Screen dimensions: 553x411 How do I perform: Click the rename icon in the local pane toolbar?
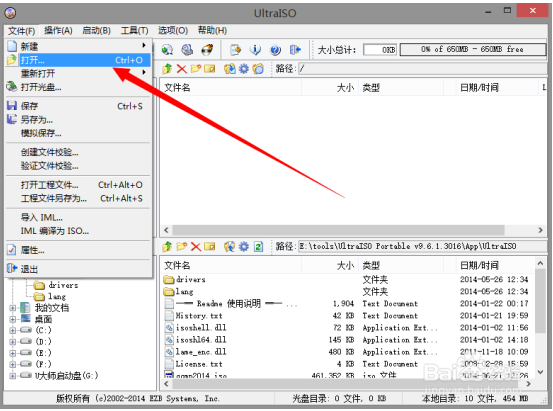tap(209, 246)
